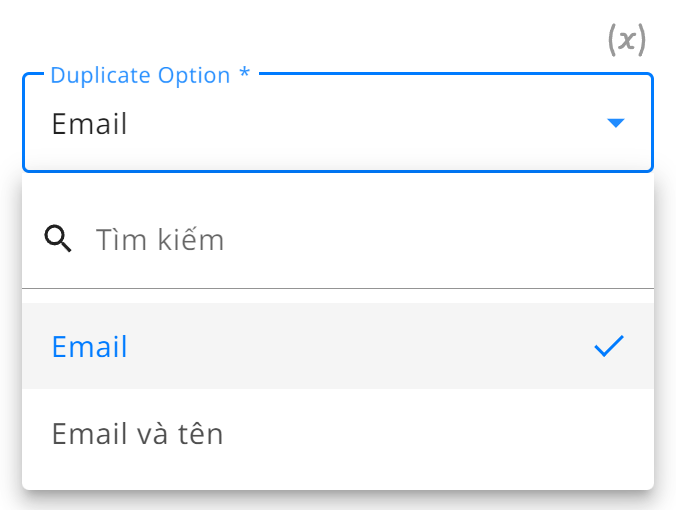Select the Email list item
The width and height of the screenshot is (676, 510).
pos(338,346)
